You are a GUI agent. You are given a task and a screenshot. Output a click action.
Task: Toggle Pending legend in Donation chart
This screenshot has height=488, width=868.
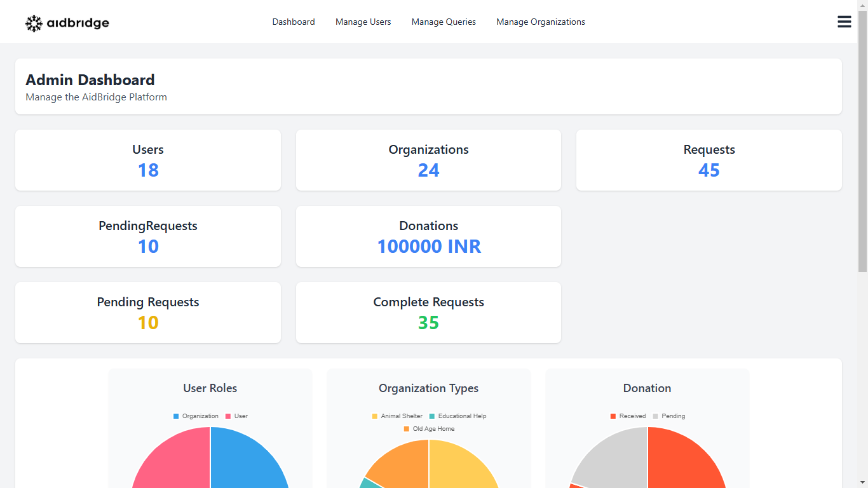(669, 416)
